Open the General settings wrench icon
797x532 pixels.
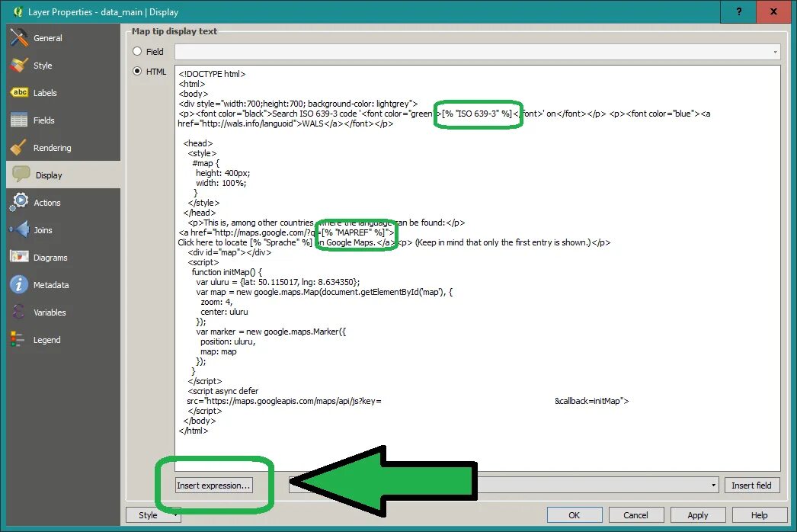[19, 37]
